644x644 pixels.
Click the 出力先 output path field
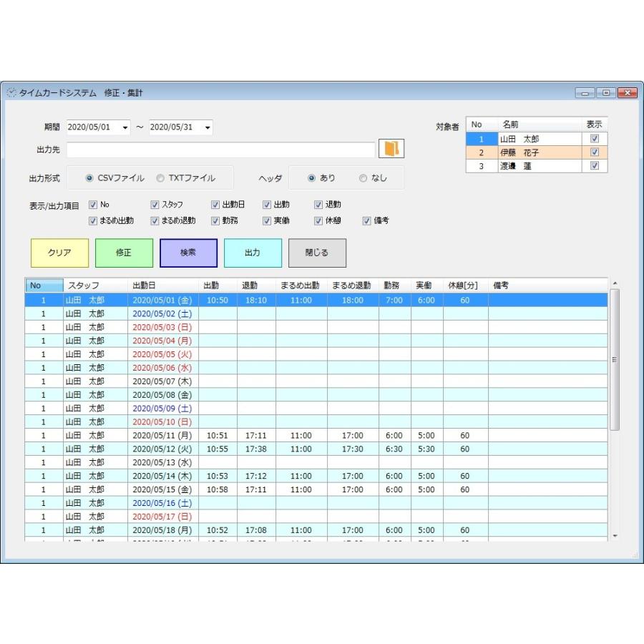click(x=220, y=150)
